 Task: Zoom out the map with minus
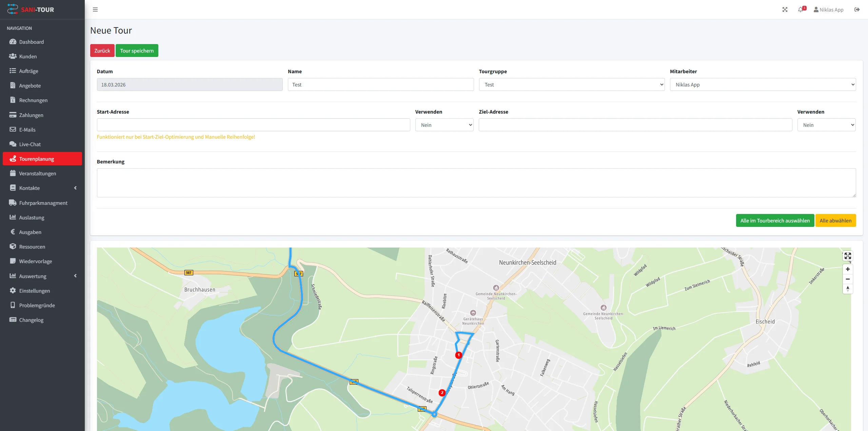point(847,279)
